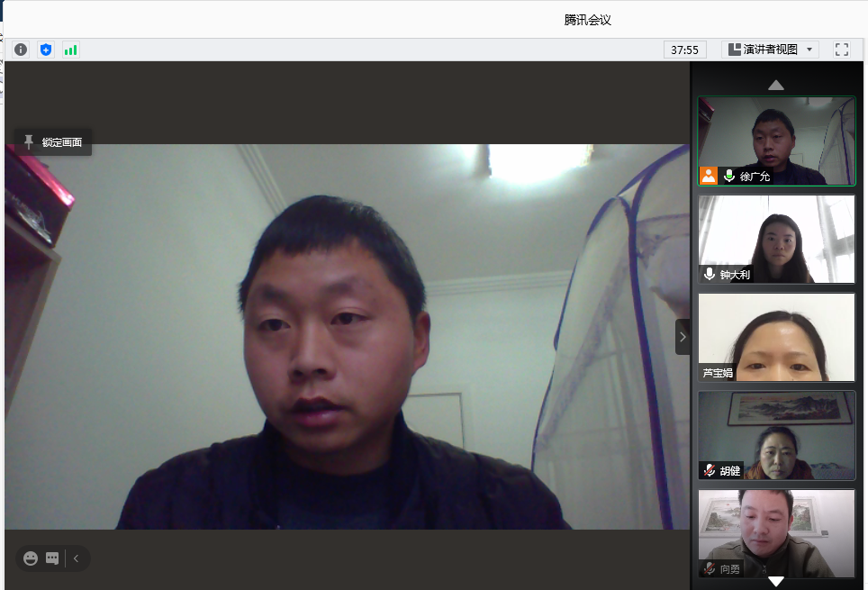Image resolution: width=868 pixels, height=590 pixels.
Task: Click 向勇's muted microphone icon
Action: [710, 568]
